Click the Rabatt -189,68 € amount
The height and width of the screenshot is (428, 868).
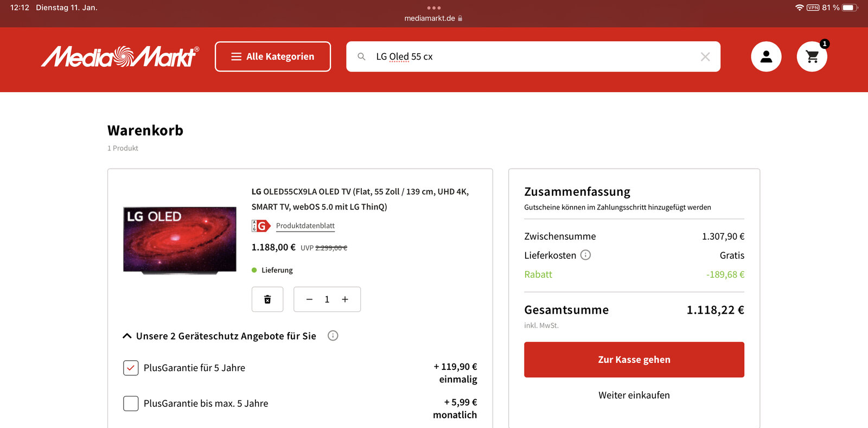[725, 274]
